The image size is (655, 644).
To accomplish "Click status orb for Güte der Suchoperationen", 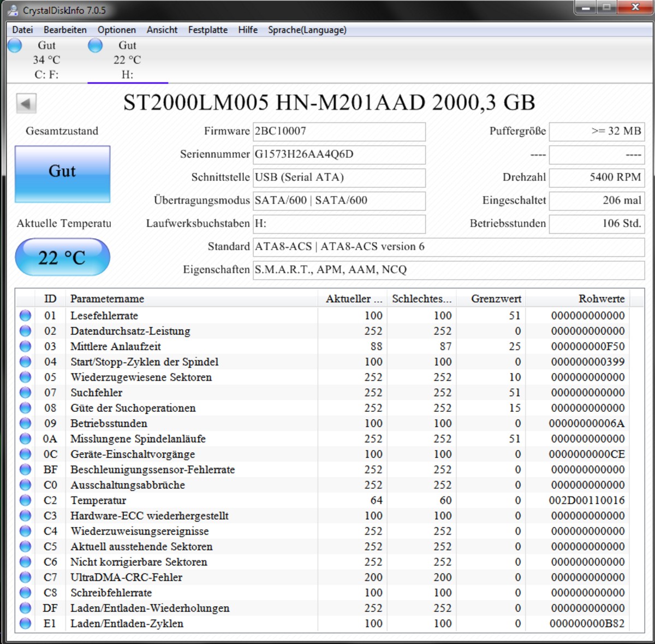I will coord(25,408).
